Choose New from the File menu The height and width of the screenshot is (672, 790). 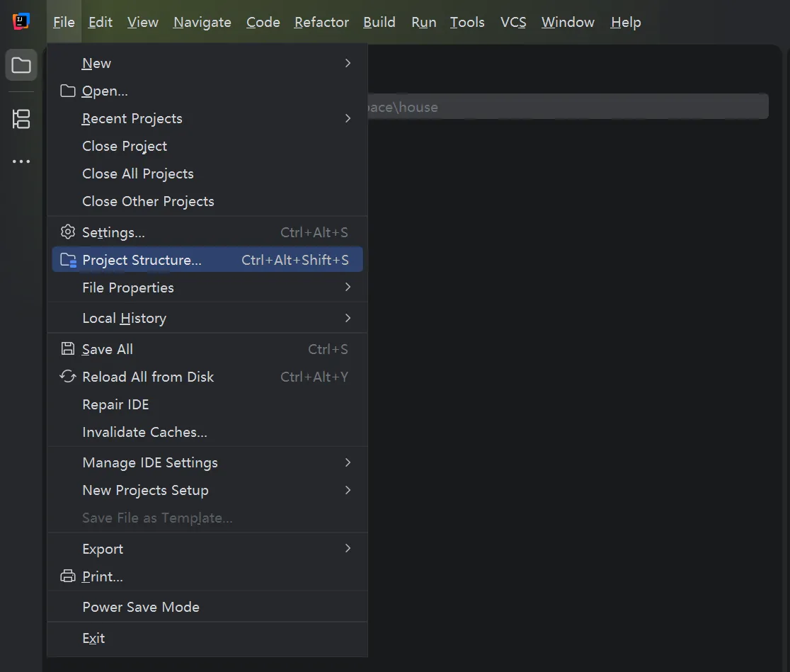tap(207, 63)
